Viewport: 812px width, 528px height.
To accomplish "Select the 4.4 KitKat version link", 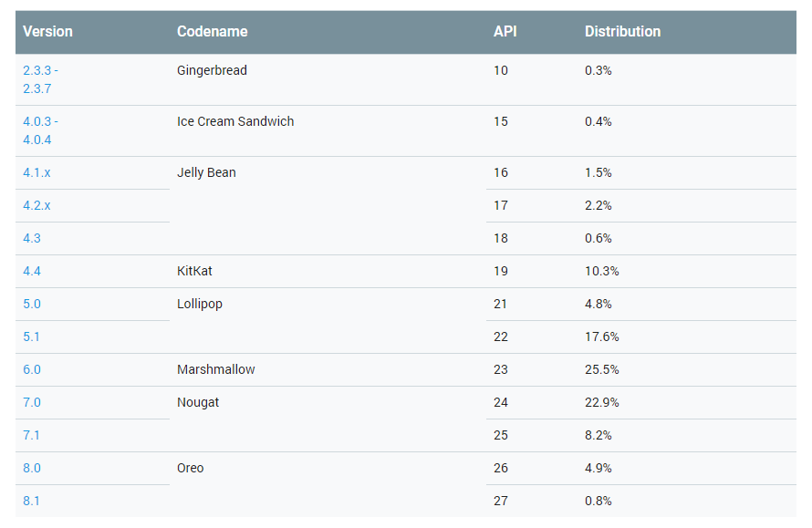I will click(32, 271).
